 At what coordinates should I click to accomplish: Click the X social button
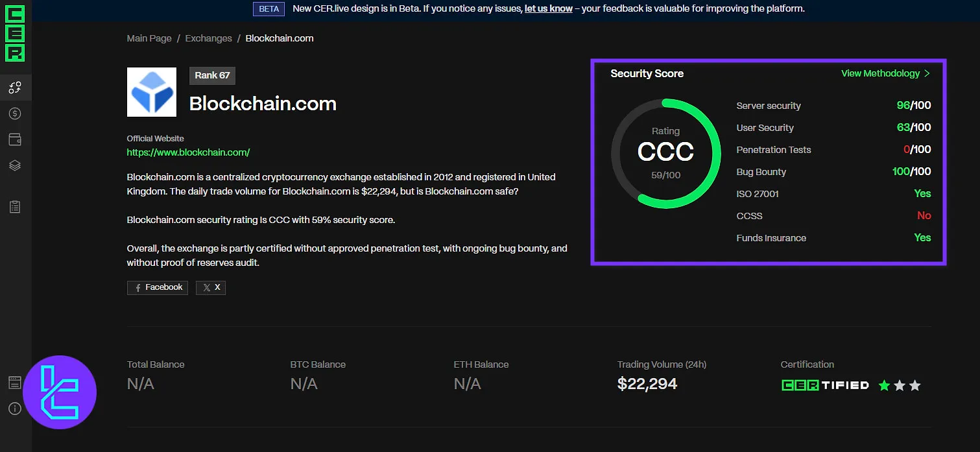pyautogui.click(x=211, y=287)
